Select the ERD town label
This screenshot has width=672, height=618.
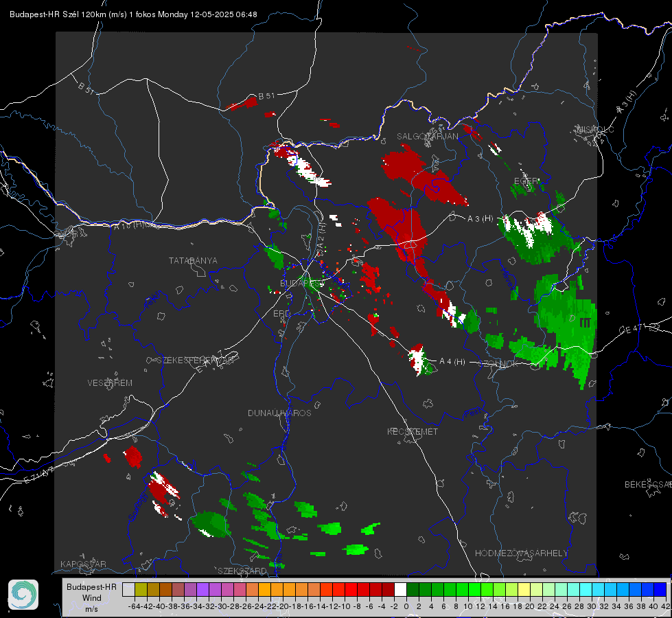pos(281,314)
